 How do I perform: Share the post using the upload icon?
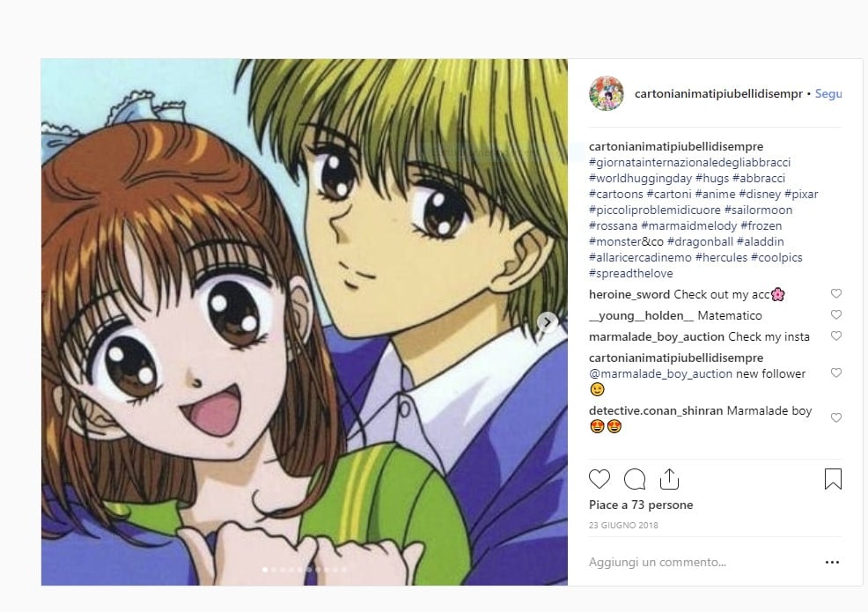pos(669,479)
